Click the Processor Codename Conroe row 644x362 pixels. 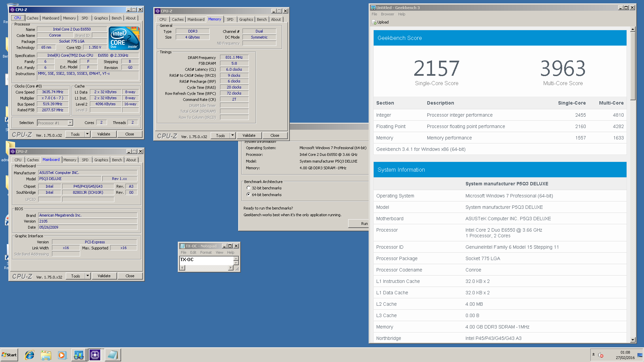tap(500, 270)
